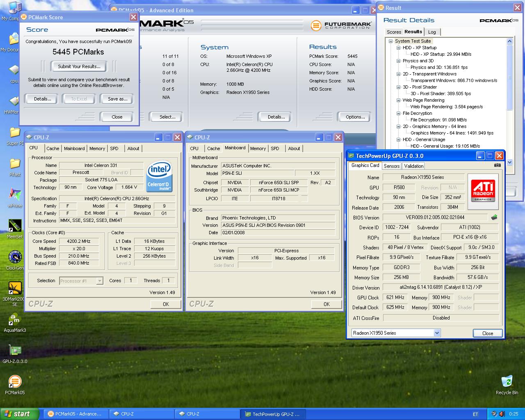Click the ET language indicator in taskbar
Viewport: 525px width, 420px height.
(x=475, y=414)
